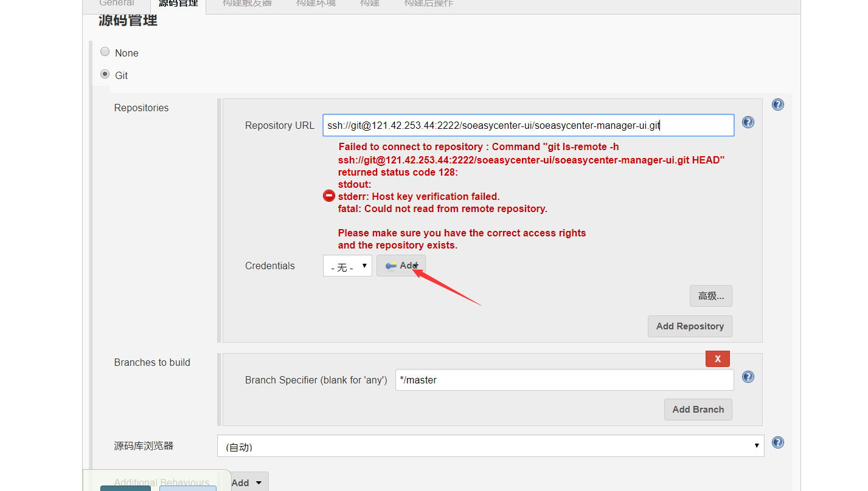Click the Add Repository button
The height and width of the screenshot is (491, 868).
click(x=690, y=326)
